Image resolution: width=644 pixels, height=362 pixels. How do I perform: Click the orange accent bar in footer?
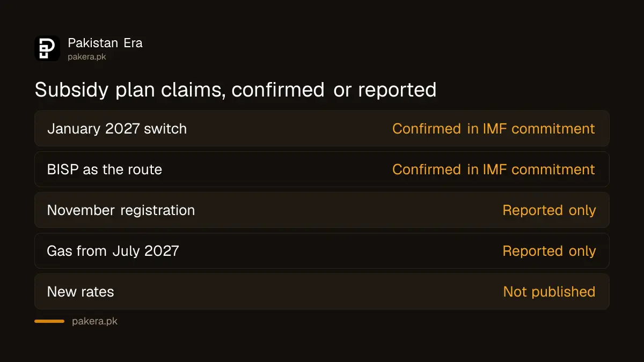tap(49, 321)
